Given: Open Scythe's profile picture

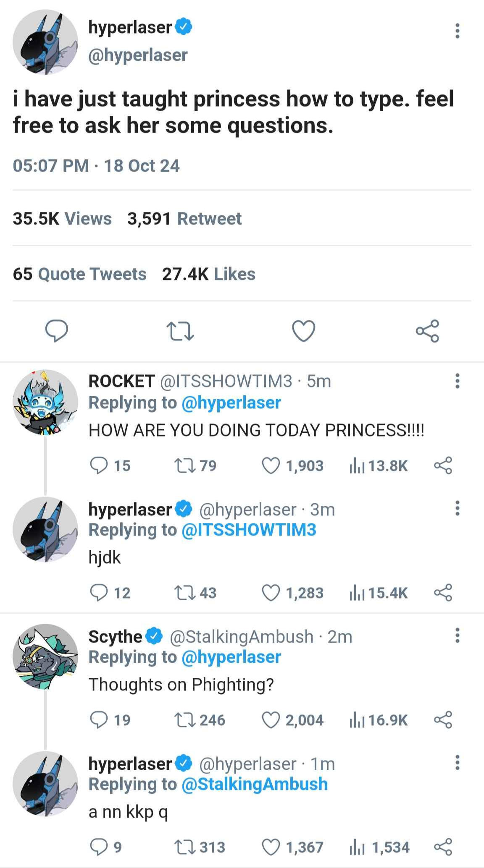Looking at the screenshot, I should point(45,656).
